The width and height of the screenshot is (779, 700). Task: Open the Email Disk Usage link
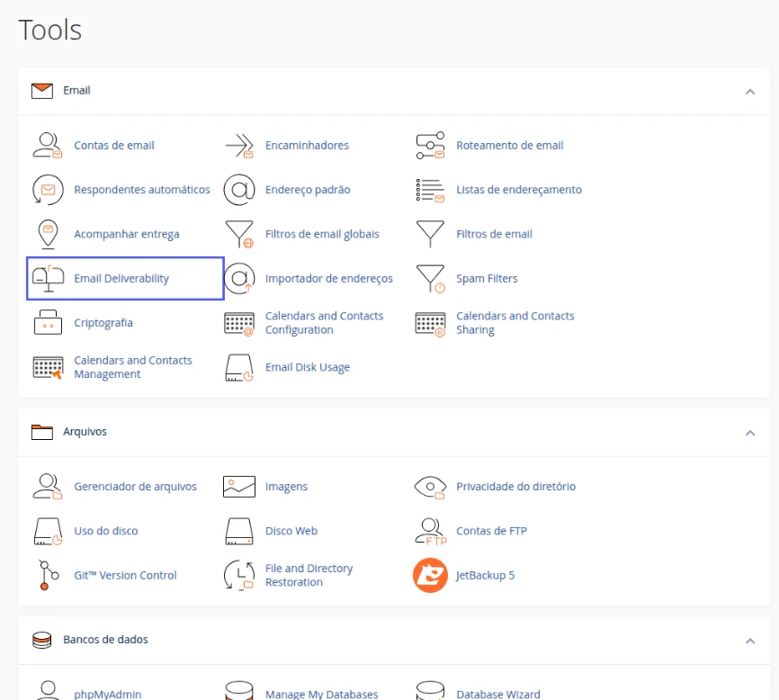tap(307, 367)
